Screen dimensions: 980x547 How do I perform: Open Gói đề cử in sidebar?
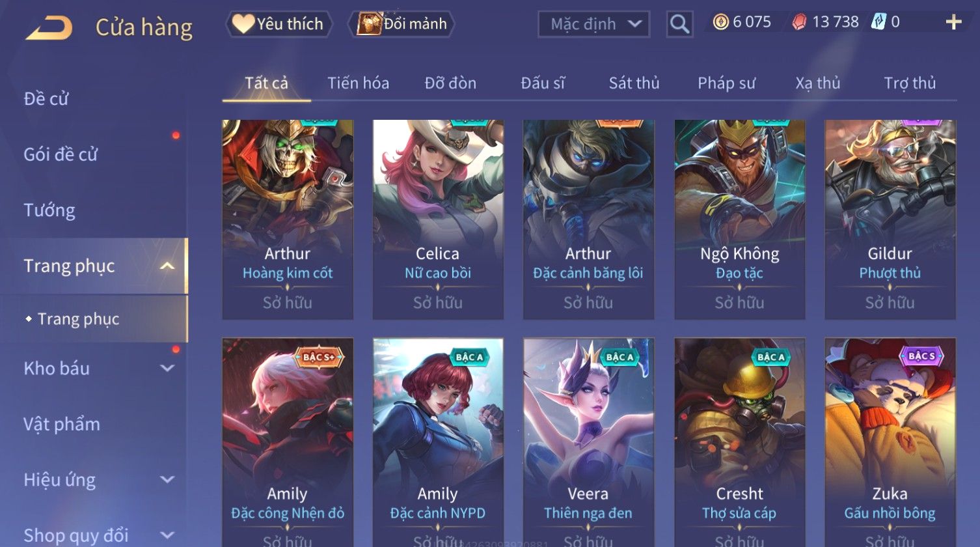(x=61, y=154)
